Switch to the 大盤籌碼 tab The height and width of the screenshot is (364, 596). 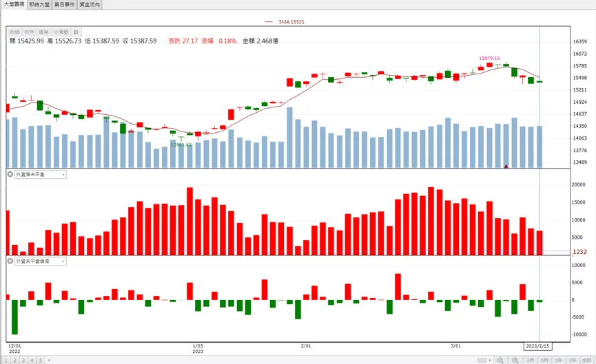(14, 4)
